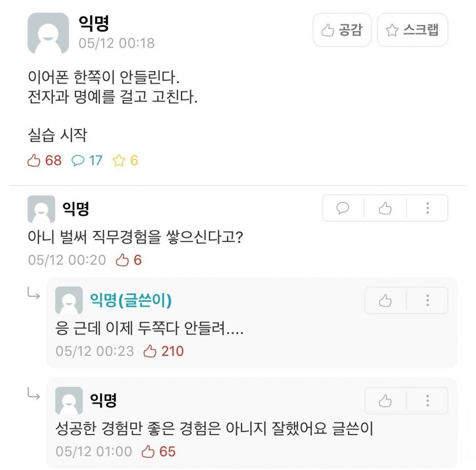This screenshot has width=476, height=470.
Task: Like the first comment with thumbs-up icon
Action: (x=385, y=208)
